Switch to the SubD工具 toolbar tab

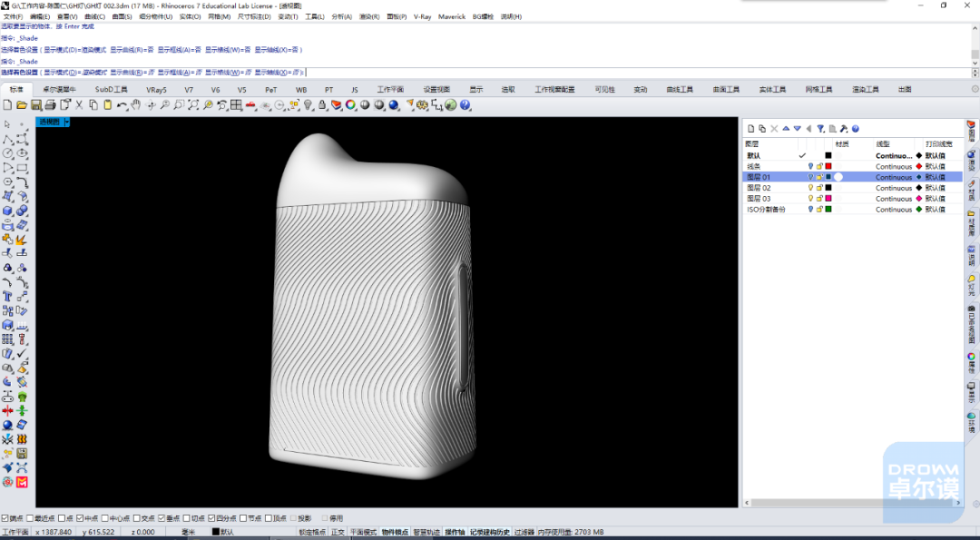tap(112, 89)
